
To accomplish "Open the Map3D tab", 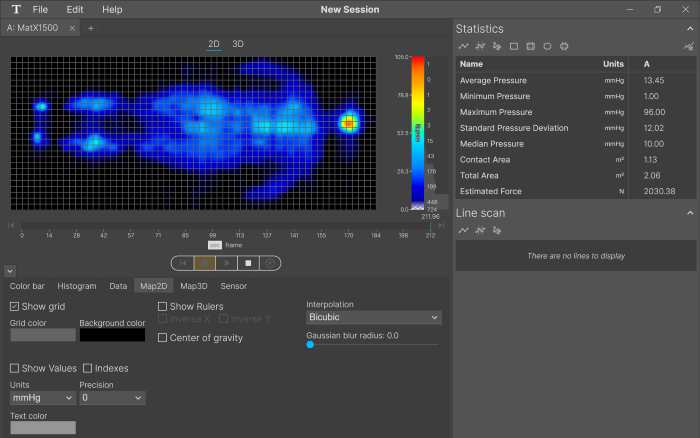I will (194, 286).
